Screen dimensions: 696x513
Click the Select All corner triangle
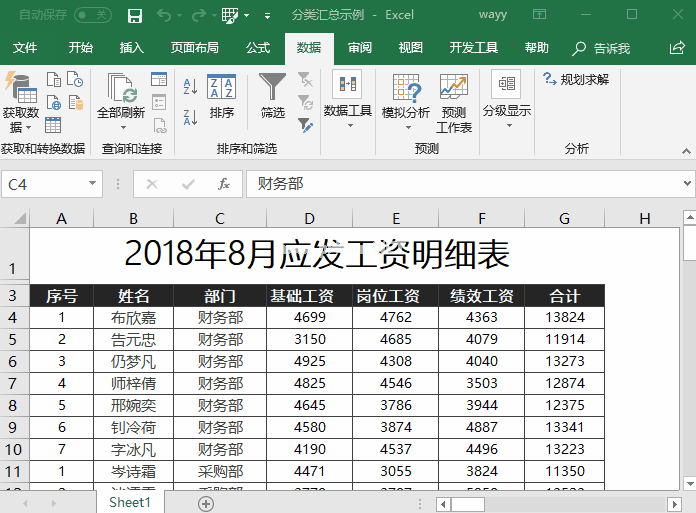point(20,218)
